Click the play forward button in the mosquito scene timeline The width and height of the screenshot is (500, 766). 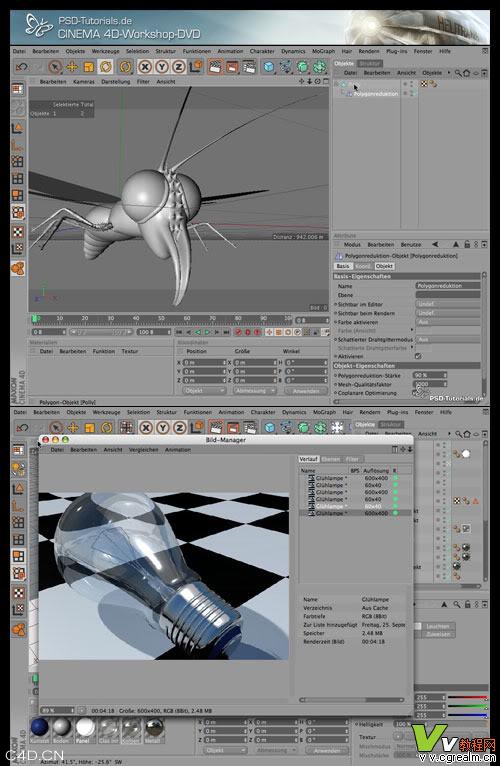[x=207, y=332]
